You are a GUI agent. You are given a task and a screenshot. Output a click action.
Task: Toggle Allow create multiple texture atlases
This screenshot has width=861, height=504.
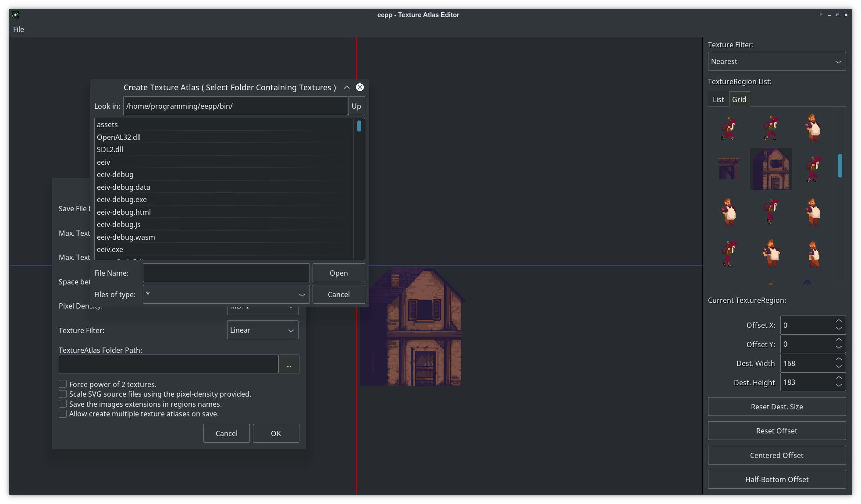pyautogui.click(x=63, y=414)
